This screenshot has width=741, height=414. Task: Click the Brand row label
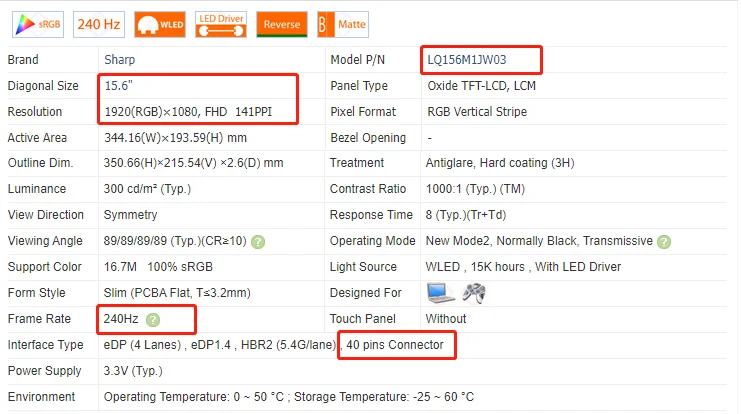pyautogui.click(x=23, y=60)
